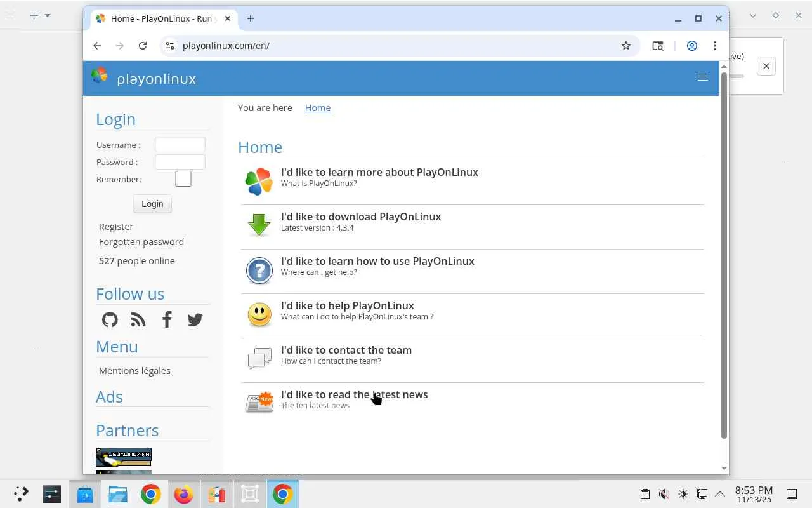Image resolution: width=812 pixels, height=508 pixels.
Task: Click the "You are here" breadcrumb label
Action: (265, 108)
